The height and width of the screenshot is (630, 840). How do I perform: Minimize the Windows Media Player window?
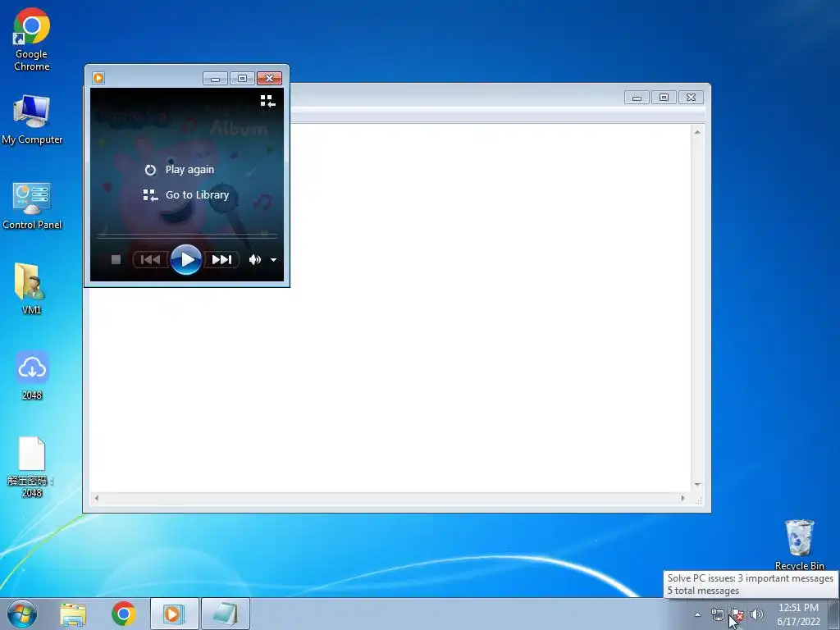(x=216, y=79)
